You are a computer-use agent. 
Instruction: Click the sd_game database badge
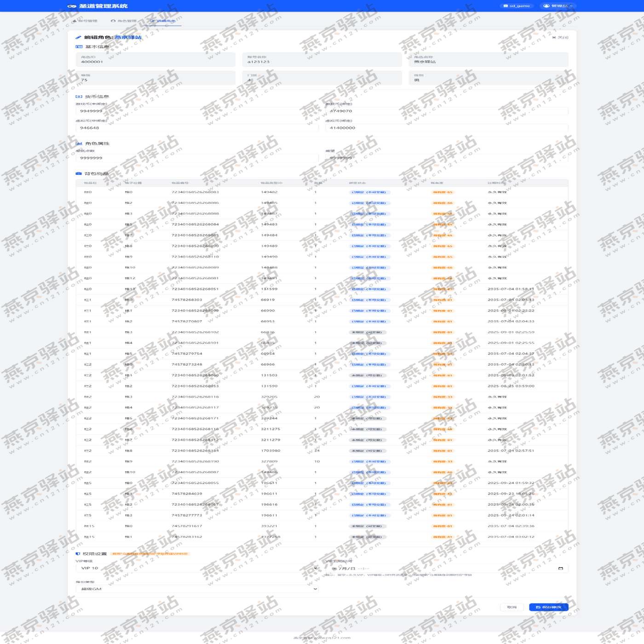(517, 6)
